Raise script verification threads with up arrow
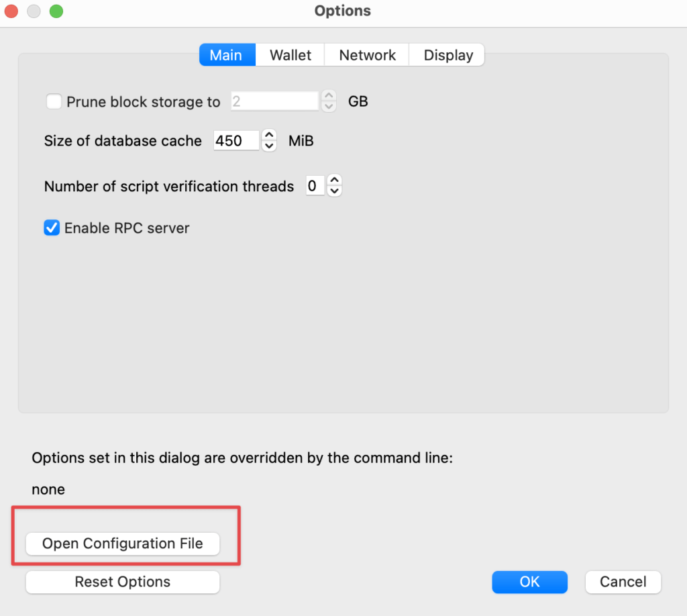Image resolution: width=687 pixels, height=616 pixels. point(334,180)
